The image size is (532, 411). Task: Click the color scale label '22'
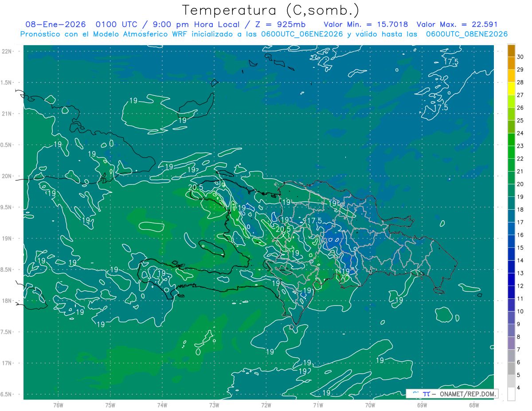520,159
